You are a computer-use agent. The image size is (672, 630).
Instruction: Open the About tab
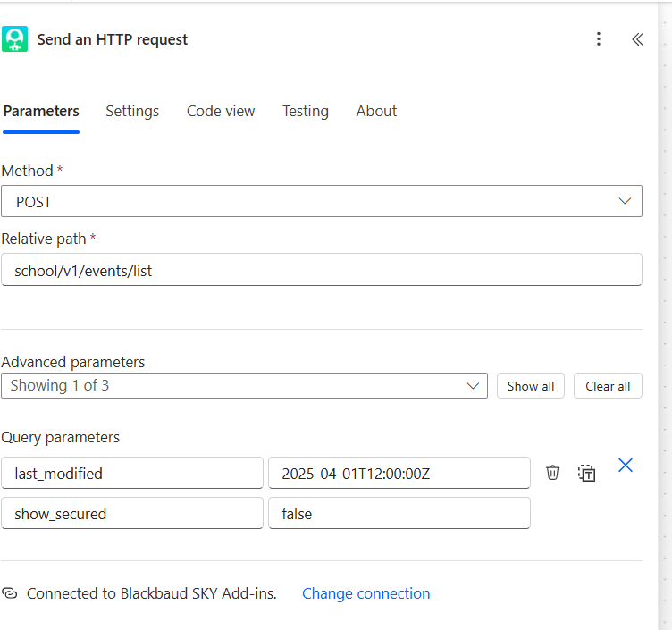point(376,112)
